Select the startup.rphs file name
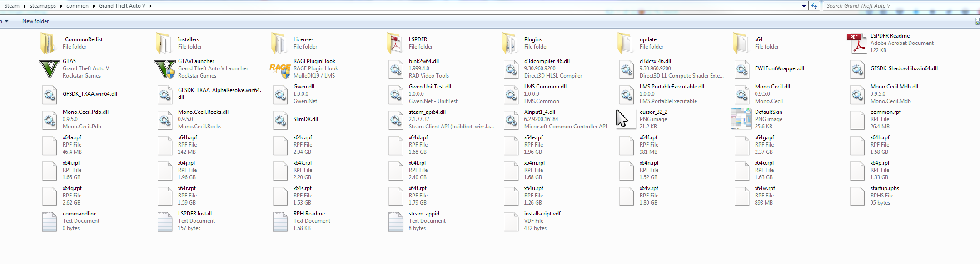Viewport: 980px width, 264px height. tap(885, 188)
